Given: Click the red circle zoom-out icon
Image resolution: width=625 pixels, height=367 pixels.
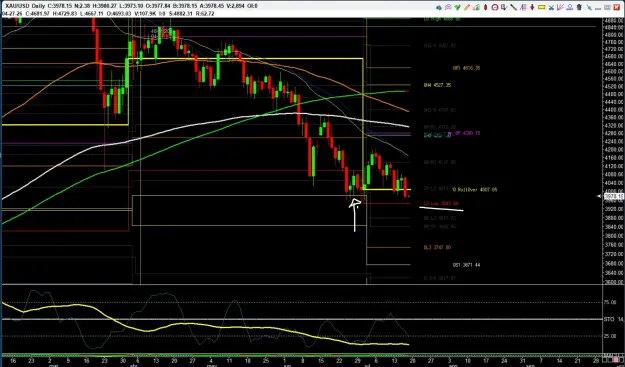Looking at the screenshot, I should [x=495, y=7].
